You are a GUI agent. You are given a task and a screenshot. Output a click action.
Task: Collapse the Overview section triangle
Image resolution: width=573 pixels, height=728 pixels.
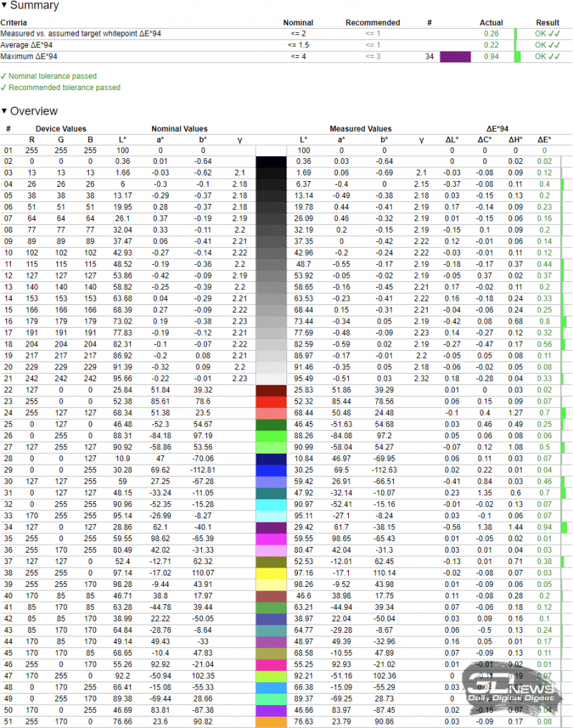(4, 111)
